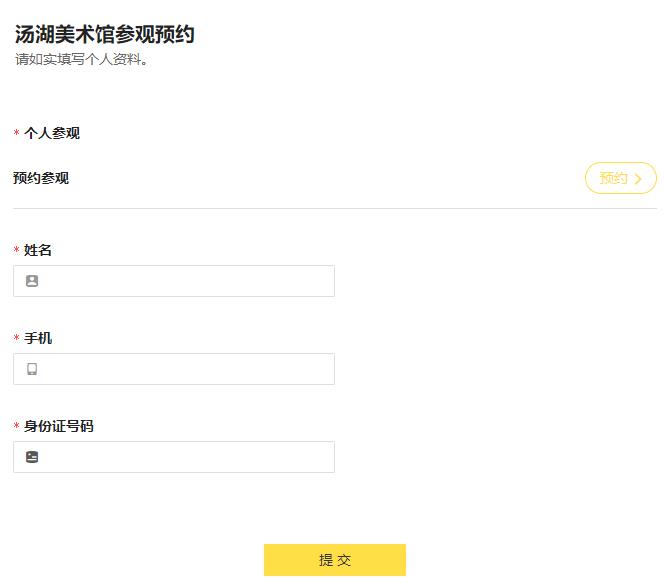Submit the form with 提交 button
This screenshot has height=582, width=665.
(335, 560)
